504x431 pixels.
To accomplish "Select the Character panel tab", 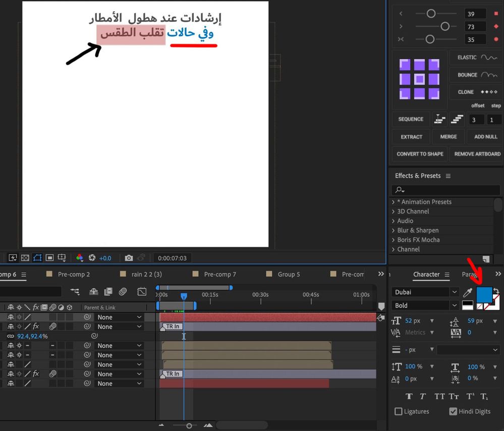I will [426, 274].
